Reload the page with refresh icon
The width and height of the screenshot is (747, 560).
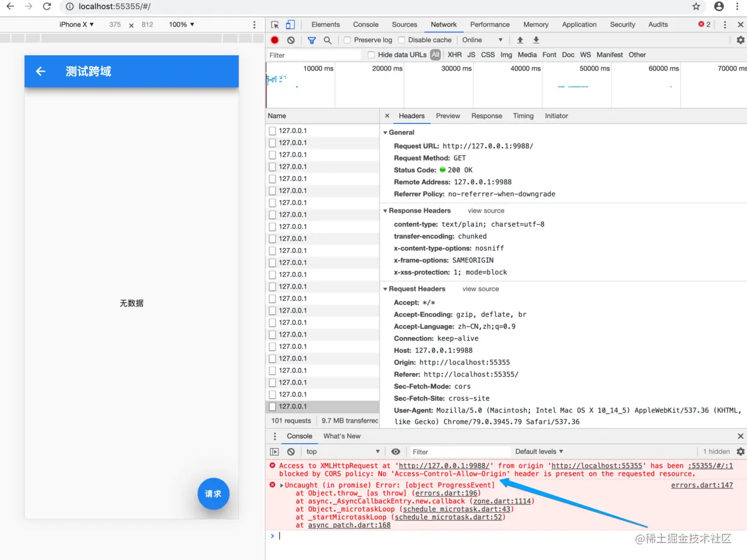[47, 7]
